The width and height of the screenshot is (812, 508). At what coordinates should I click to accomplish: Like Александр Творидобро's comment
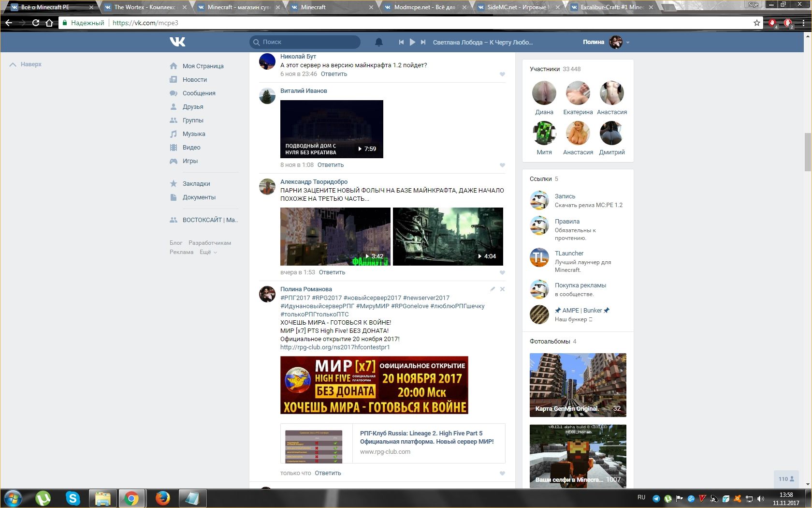tap(502, 272)
